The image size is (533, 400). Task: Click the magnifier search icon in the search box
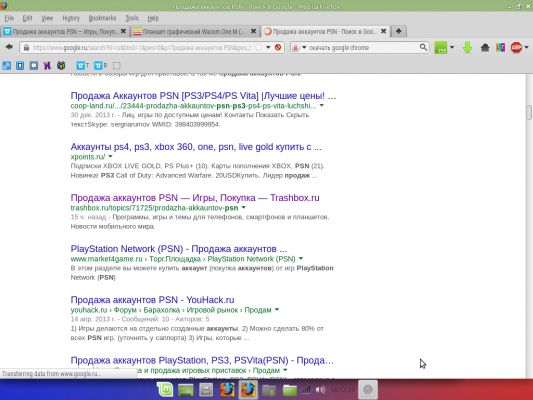point(423,47)
